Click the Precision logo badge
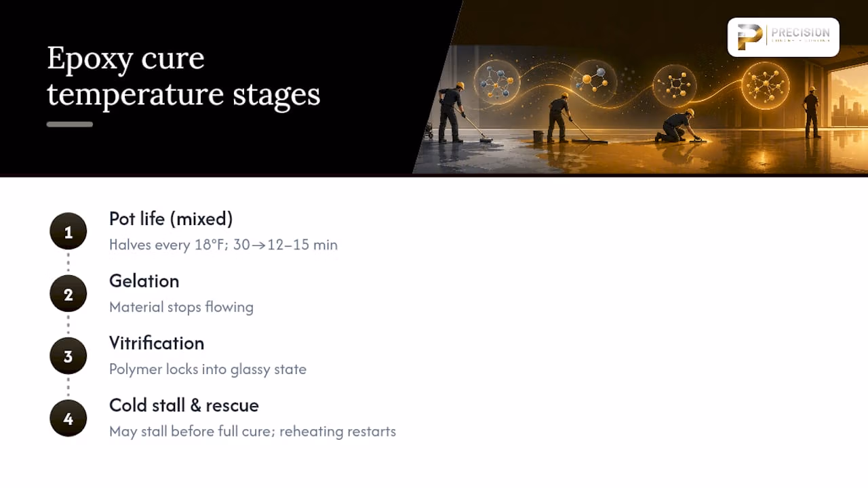 click(783, 37)
